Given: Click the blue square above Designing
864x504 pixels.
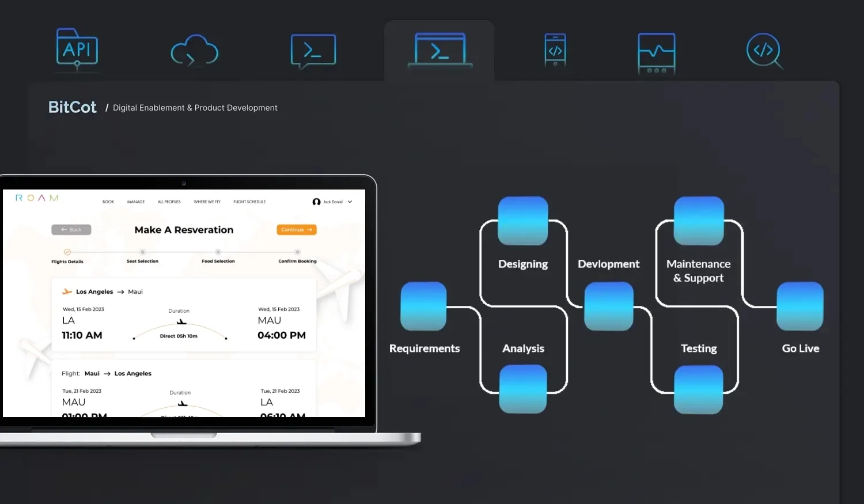Looking at the screenshot, I should (522, 221).
